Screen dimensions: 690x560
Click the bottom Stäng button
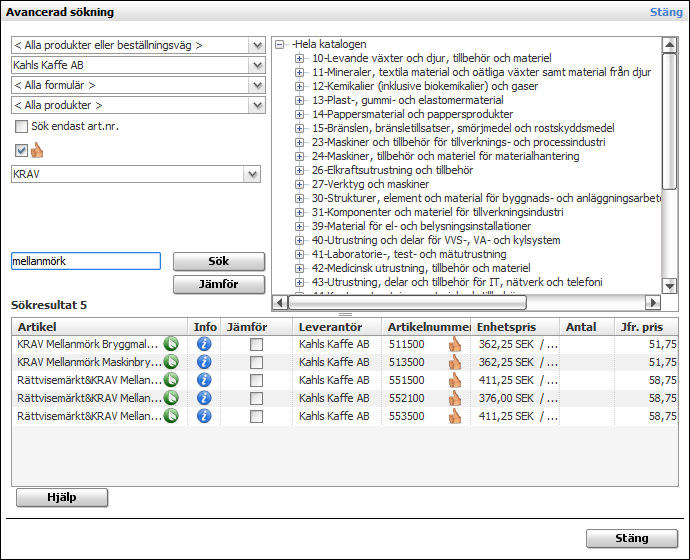point(631,538)
